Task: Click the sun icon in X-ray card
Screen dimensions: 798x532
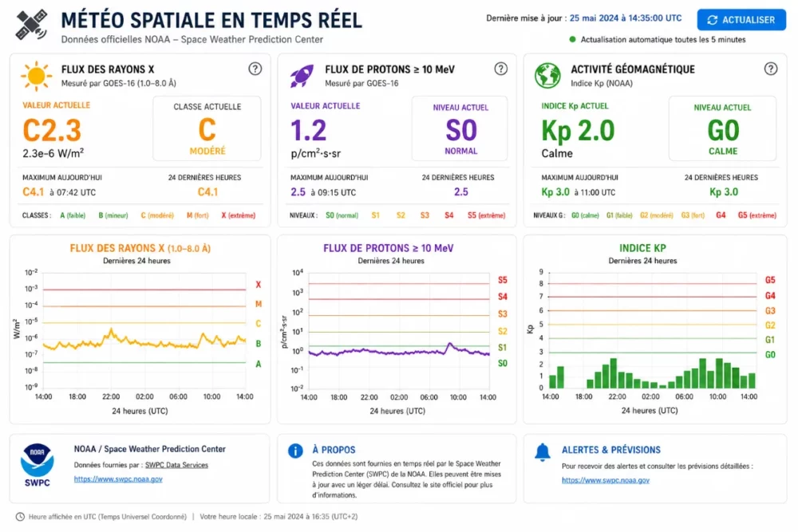Action: pos(36,76)
